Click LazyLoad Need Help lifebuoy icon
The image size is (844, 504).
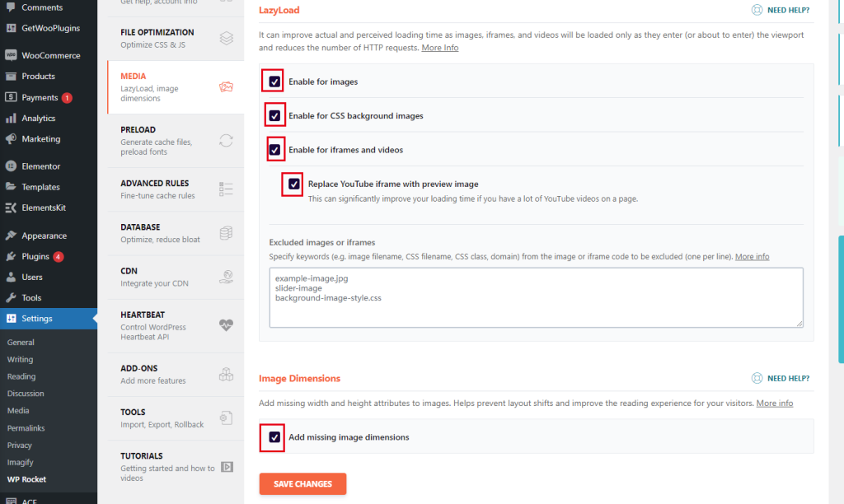point(757,10)
